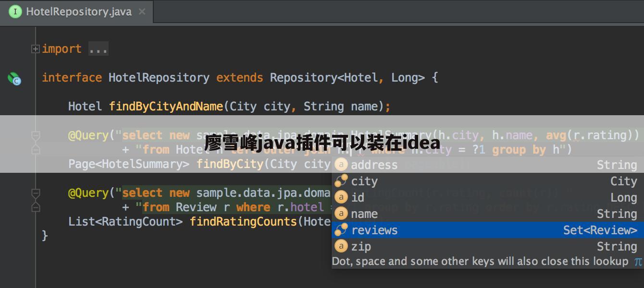The height and width of the screenshot is (288, 644).
Task: Close the HotelRepository.java editor tab
Action: point(142,12)
